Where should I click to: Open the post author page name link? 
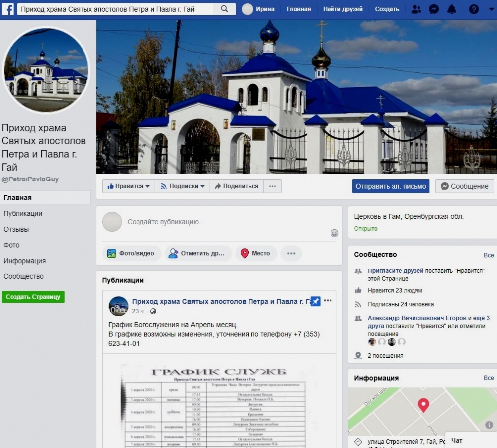click(x=221, y=301)
